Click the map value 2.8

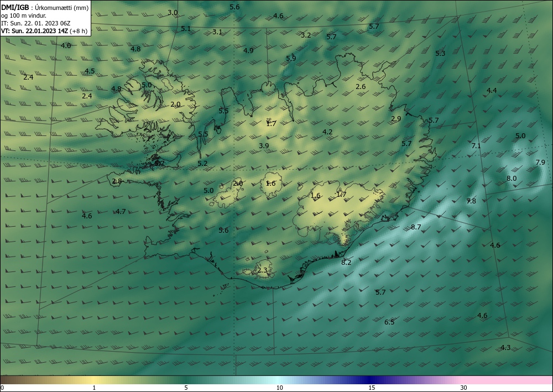117,181
